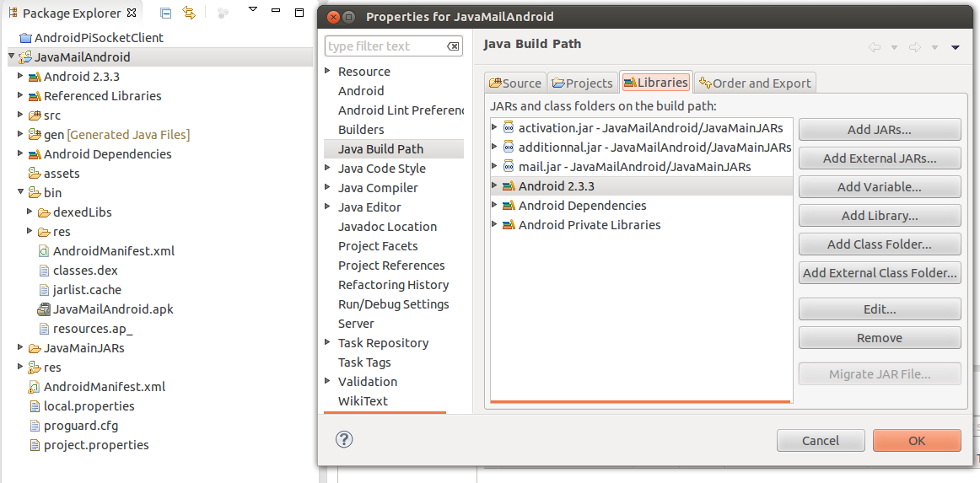This screenshot has width=980, height=483.
Task: Click the assets folder icon
Action: click(x=35, y=174)
